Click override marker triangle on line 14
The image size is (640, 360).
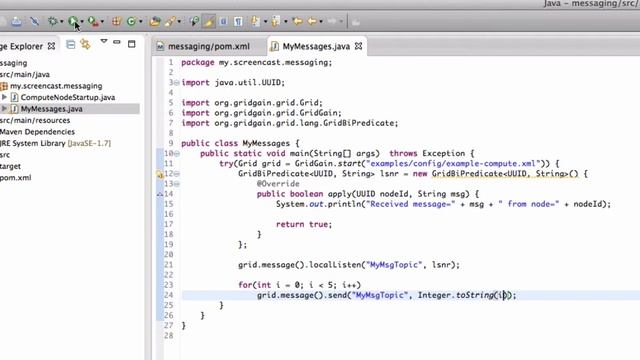tap(160, 194)
